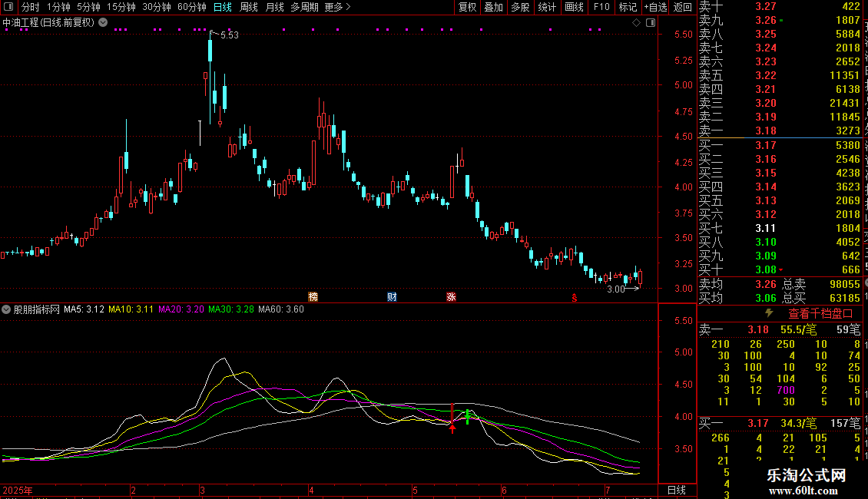The width and height of the screenshot is (868, 499).
Task: Click the 总买 63185 value
Action: coord(845,298)
